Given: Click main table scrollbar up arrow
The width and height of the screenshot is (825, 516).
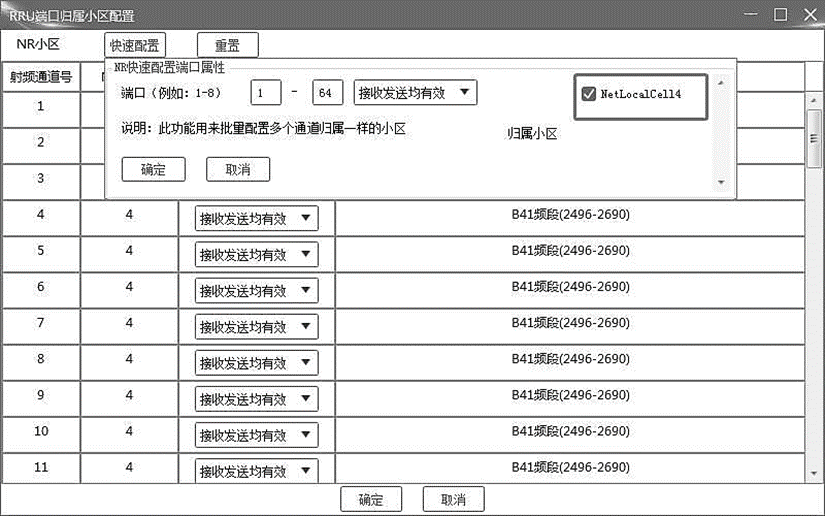Looking at the screenshot, I should [x=813, y=100].
